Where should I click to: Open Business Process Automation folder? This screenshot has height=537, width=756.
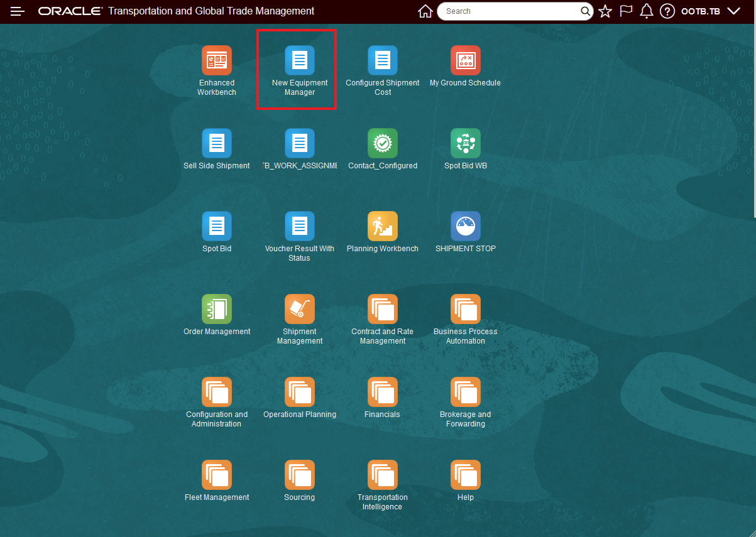coord(466,309)
